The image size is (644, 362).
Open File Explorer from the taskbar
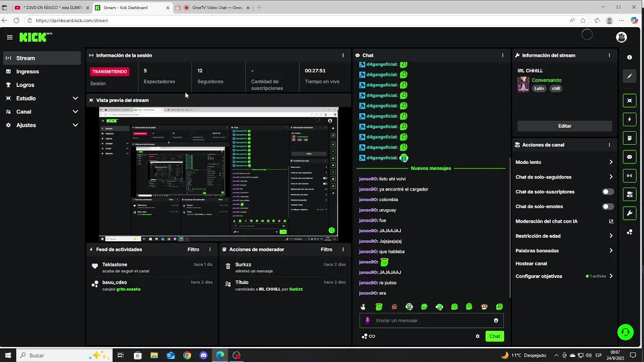point(154,355)
